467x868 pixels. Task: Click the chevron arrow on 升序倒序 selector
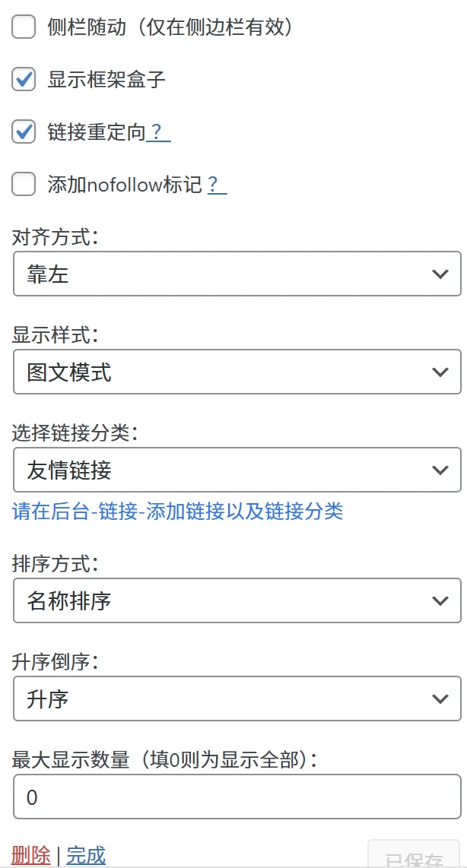tap(440, 699)
